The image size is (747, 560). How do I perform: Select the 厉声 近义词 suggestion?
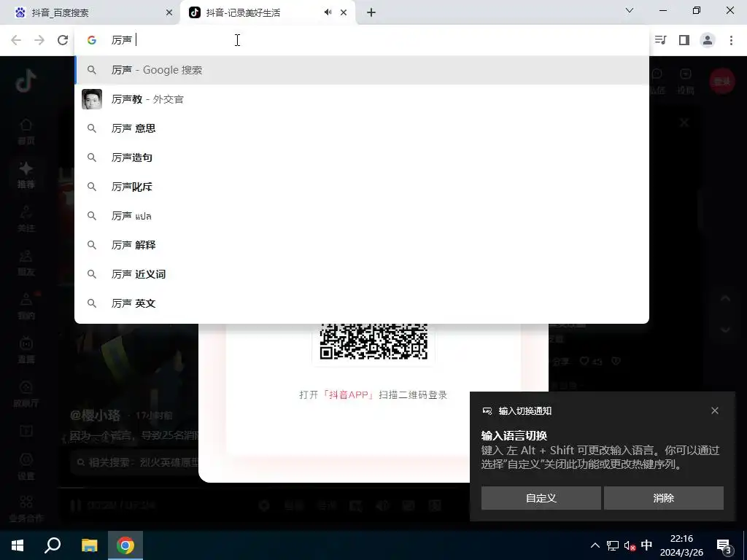pyautogui.click(x=362, y=274)
